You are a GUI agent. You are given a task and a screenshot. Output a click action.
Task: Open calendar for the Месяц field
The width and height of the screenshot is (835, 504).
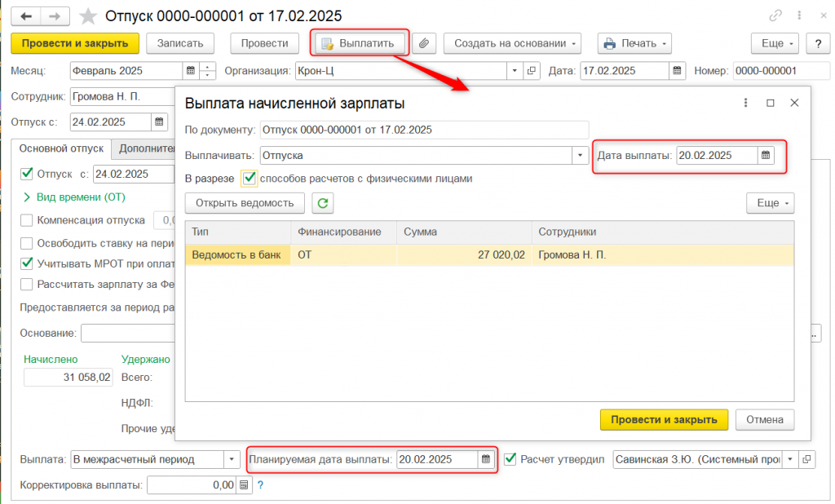(190, 70)
